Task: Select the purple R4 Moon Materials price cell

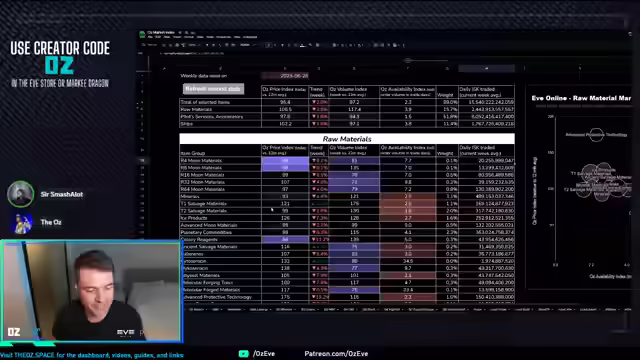Action: [285, 160]
